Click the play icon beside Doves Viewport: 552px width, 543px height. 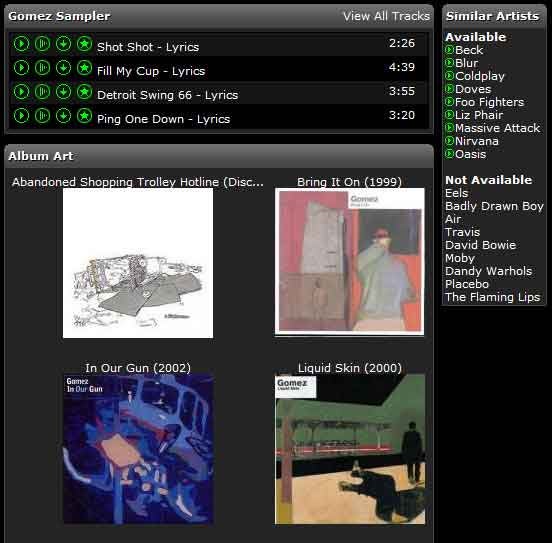(x=449, y=89)
